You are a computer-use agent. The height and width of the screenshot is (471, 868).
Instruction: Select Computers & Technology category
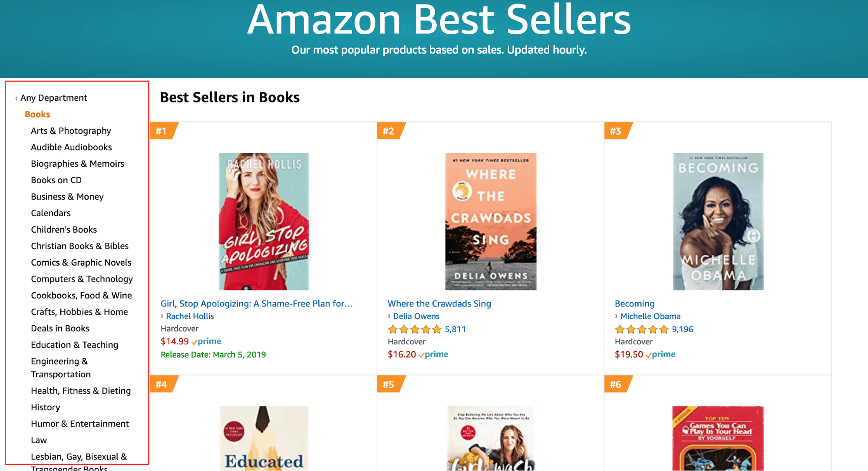tap(82, 279)
